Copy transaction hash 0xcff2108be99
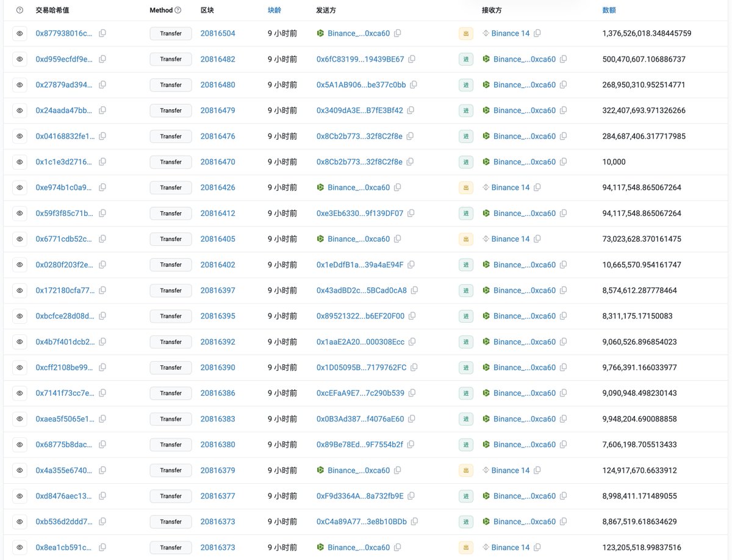This screenshot has height=560, width=732. (x=102, y=367)
